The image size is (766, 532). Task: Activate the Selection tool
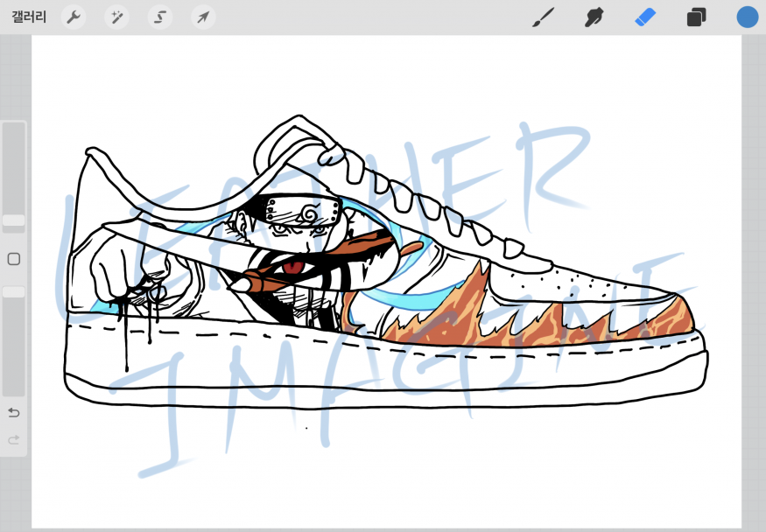[159, 17]
